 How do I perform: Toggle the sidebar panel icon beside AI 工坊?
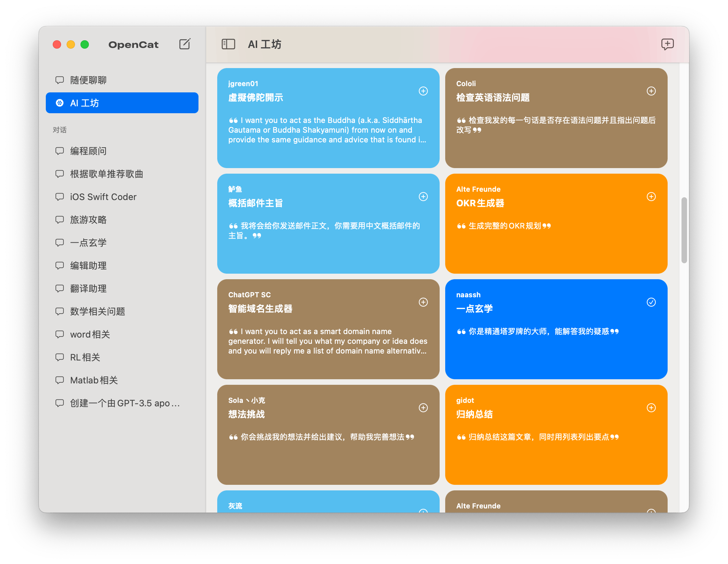[228, 44]
